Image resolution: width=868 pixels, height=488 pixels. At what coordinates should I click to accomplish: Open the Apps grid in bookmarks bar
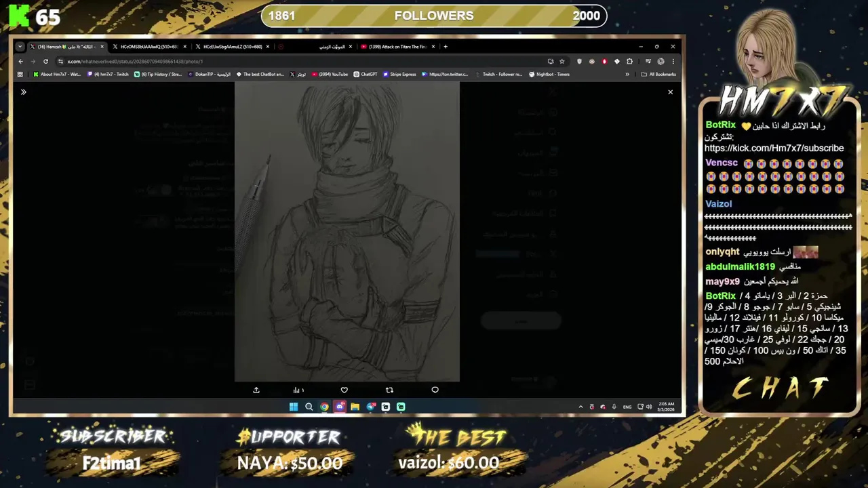[x=20, y=75]
